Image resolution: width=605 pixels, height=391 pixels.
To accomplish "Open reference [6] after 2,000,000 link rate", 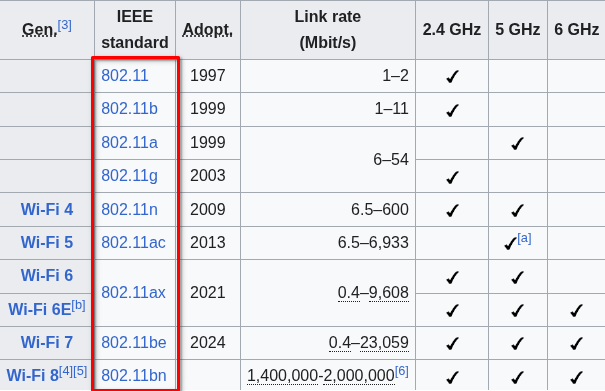I will point(402,371).
